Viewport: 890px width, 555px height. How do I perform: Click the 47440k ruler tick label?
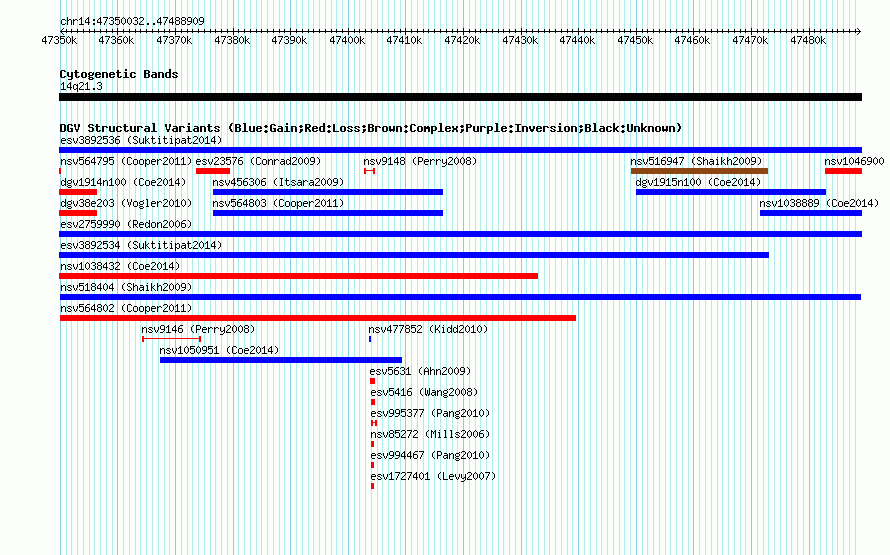coord(577,40)
